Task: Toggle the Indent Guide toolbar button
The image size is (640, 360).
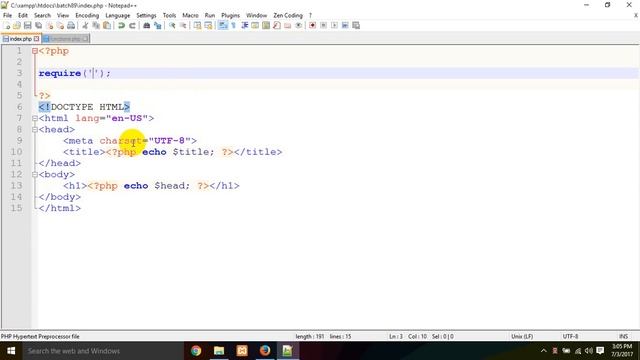Action: (244, 25)
